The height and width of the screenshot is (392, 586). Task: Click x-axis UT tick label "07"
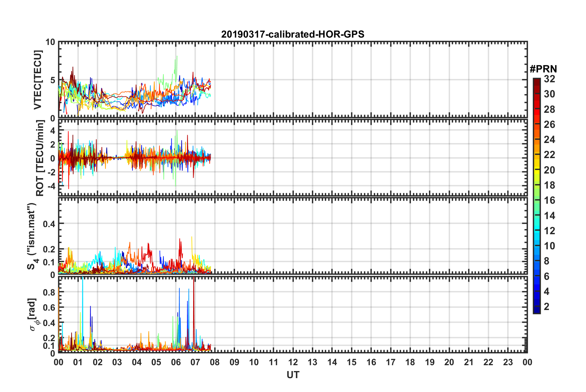pyautogui.click(x=195, y=362)
